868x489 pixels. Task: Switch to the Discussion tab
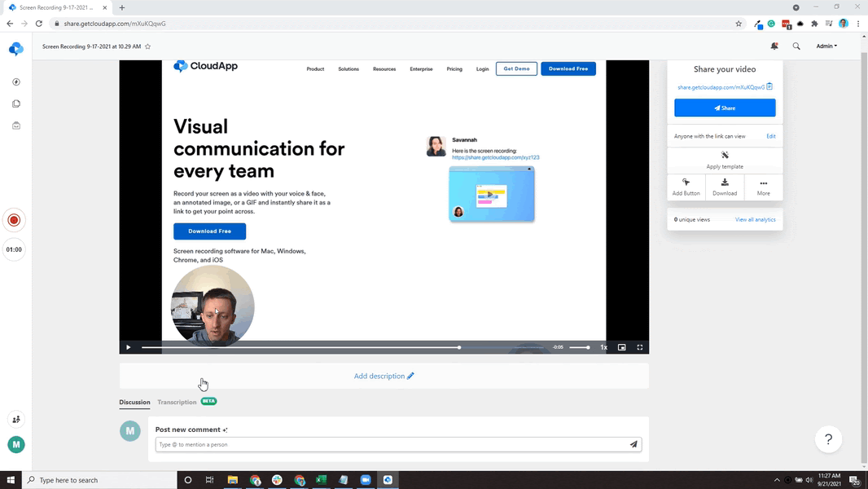(x=134, y=402)
